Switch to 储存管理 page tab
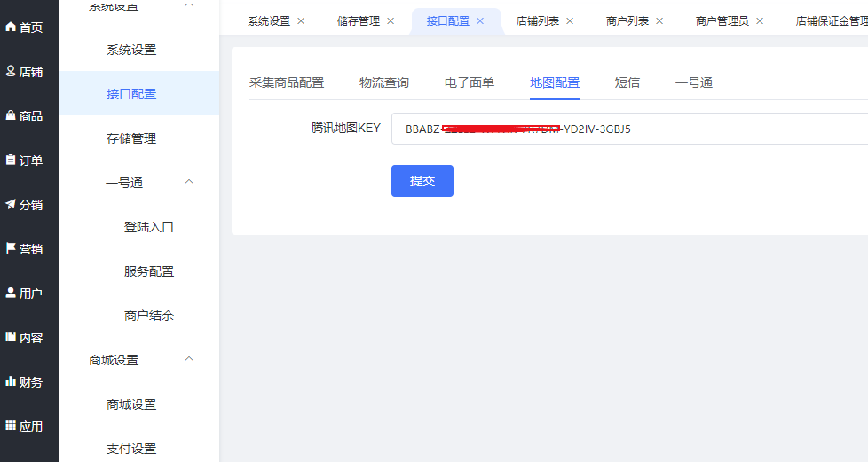Image resolution: width=868 pixels, height=462 pixels. [x=359, y=21]
